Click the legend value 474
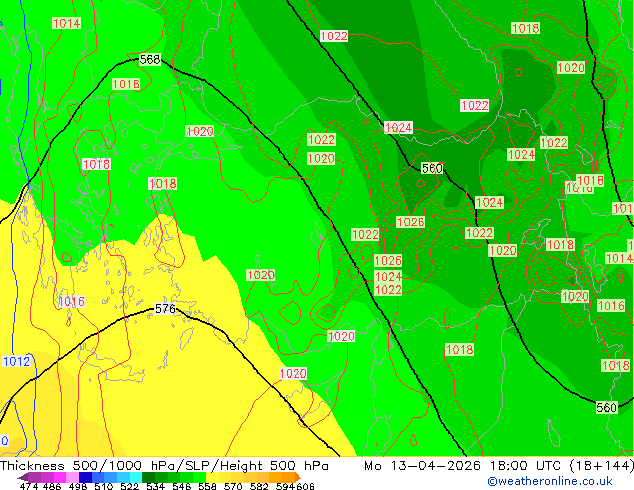The image size is (634, 490). pos(29,486)
